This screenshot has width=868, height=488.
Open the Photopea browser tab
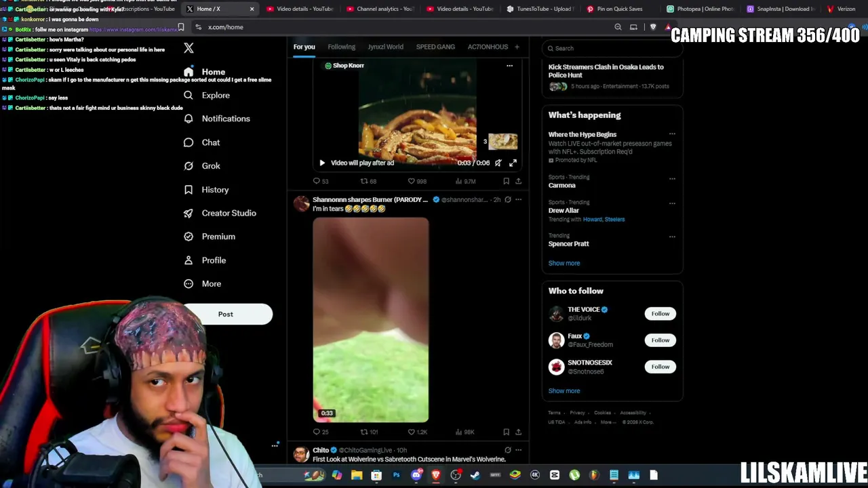click(700, 9)
